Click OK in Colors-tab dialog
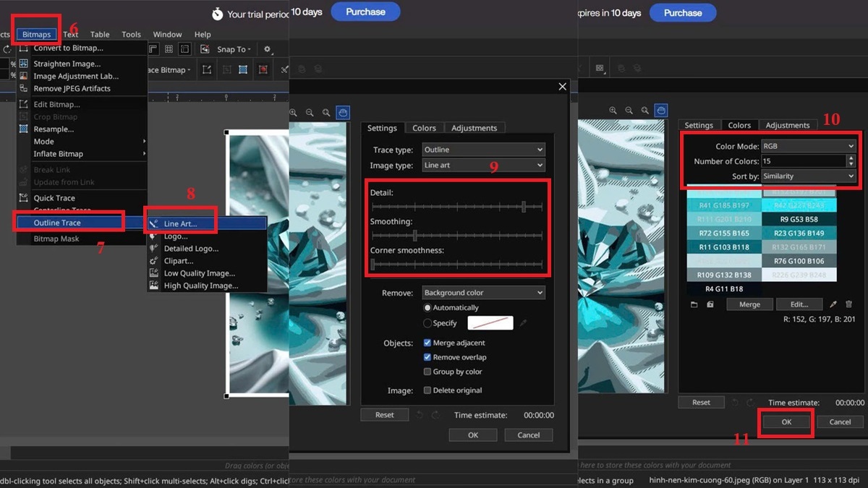Image resolution: width=868 pixels, height=488 pixels. [786, 421]
